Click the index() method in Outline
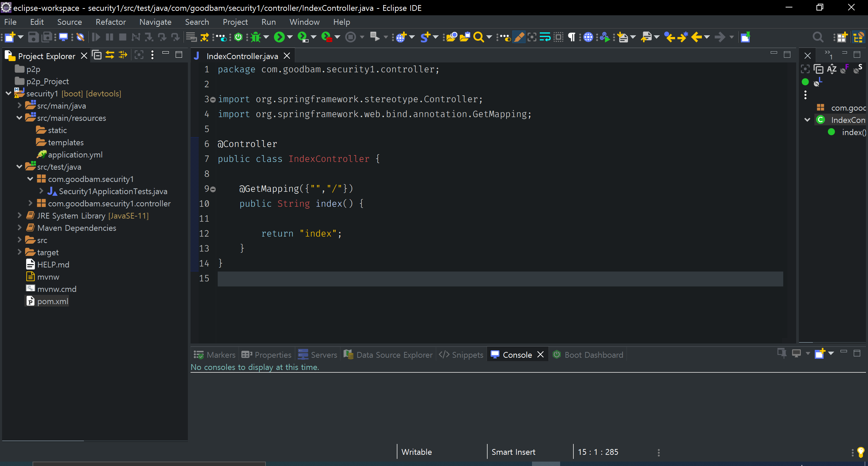Image resolution: width=868 pixels, height=466 pixels. [x=853, y=132]
